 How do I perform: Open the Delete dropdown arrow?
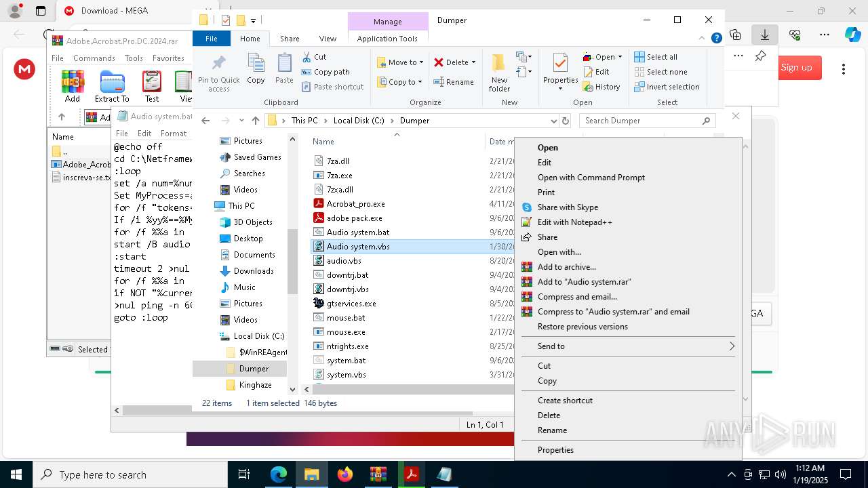click(473, 62)
